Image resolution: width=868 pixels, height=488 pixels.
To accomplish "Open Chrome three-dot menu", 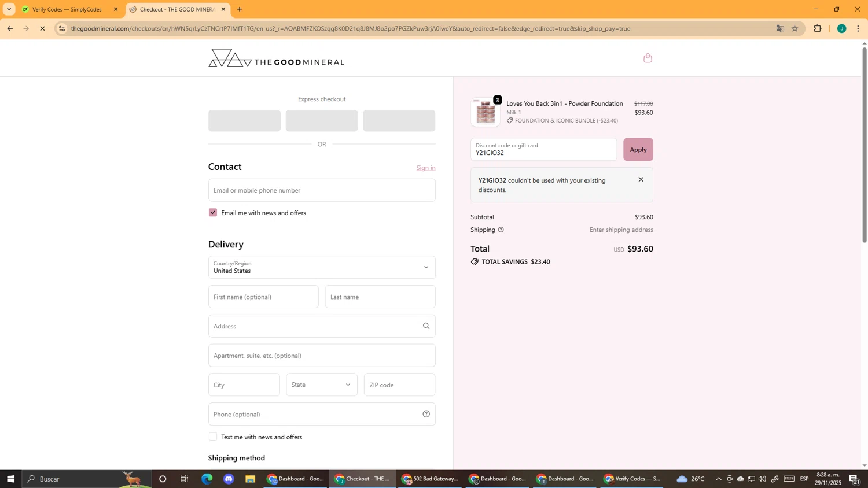I will click(858, 28).
